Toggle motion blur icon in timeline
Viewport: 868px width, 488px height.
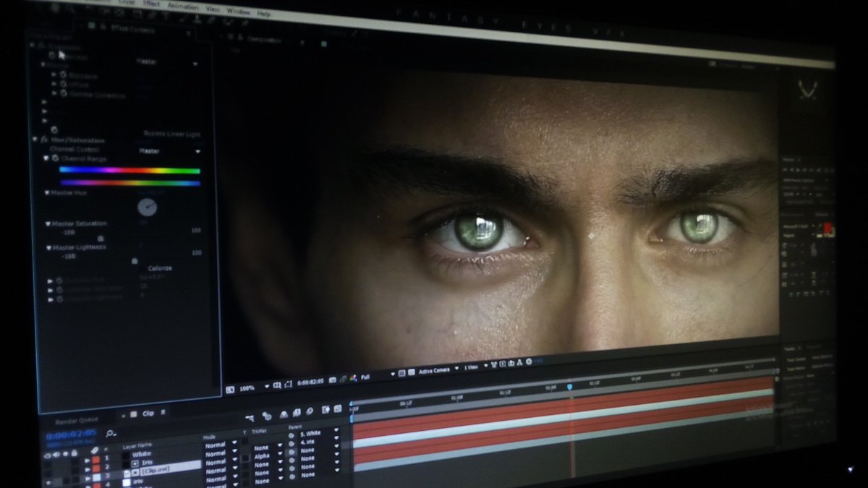310,411
